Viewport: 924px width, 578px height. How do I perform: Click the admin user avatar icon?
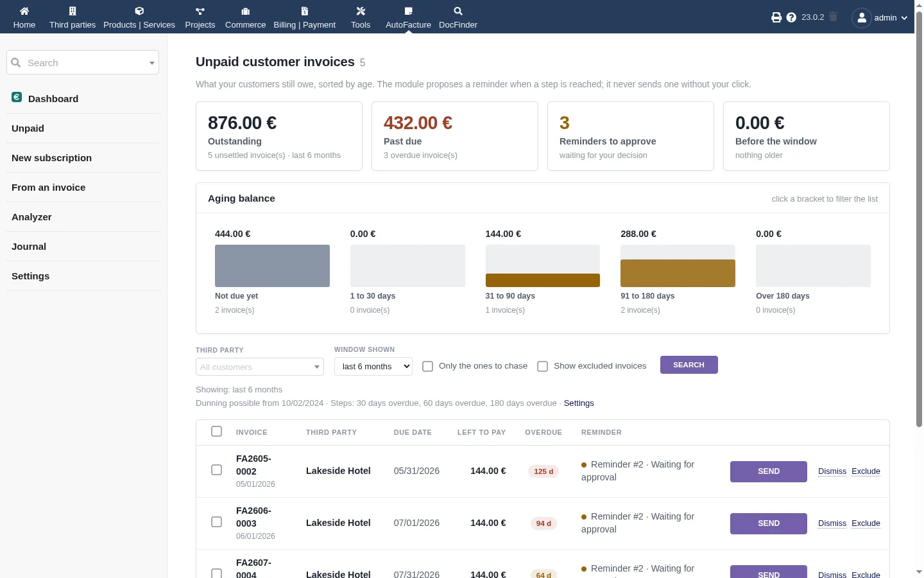(x=862, y=17)
